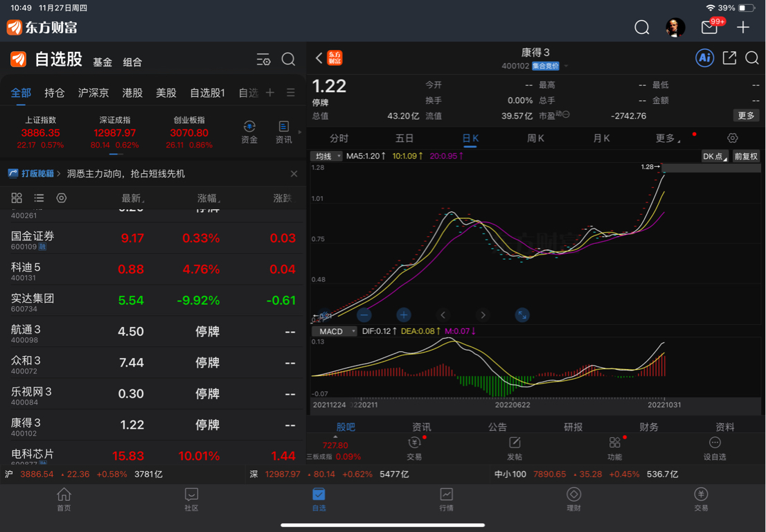
Task: Search within the watchlist panel
Action: click(288, 60)
